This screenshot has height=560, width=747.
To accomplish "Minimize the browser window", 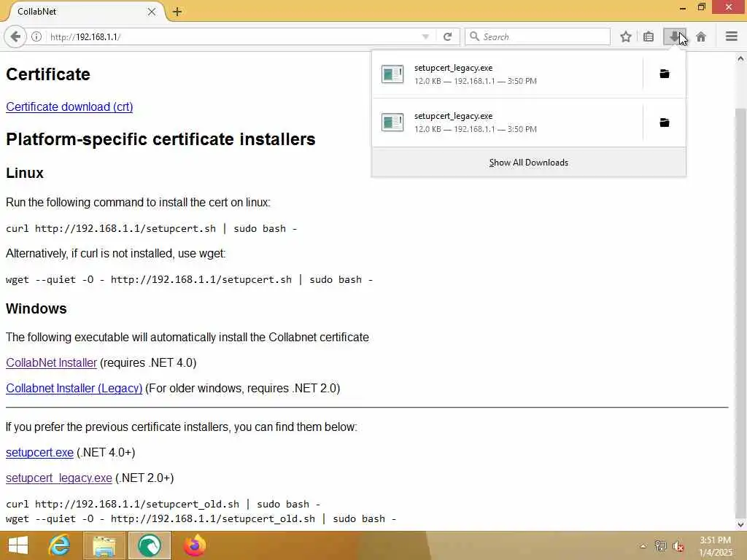I will (x=683, y=7).
